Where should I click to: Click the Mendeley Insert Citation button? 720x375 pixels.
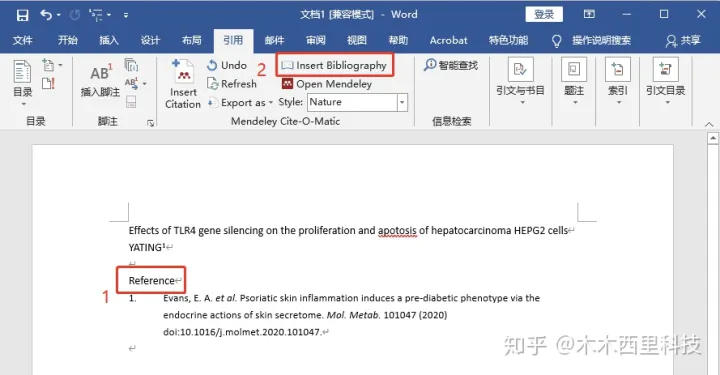click(x=183, y=84)
